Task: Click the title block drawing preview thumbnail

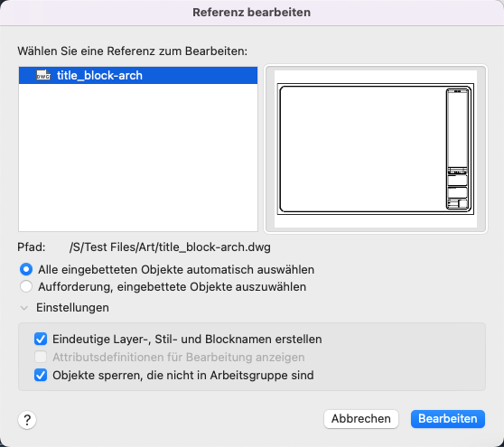Action: coord(376,149)
